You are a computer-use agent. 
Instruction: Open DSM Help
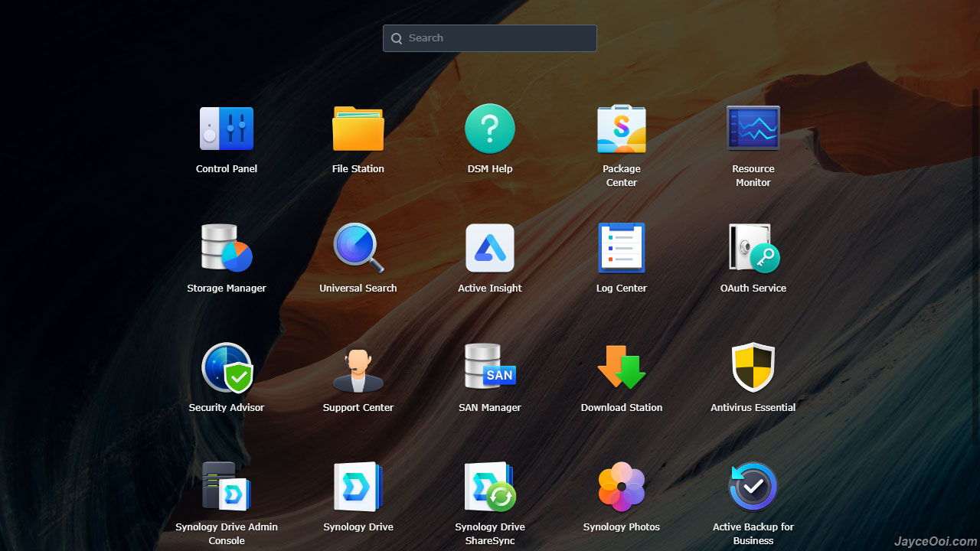[490, 129]
